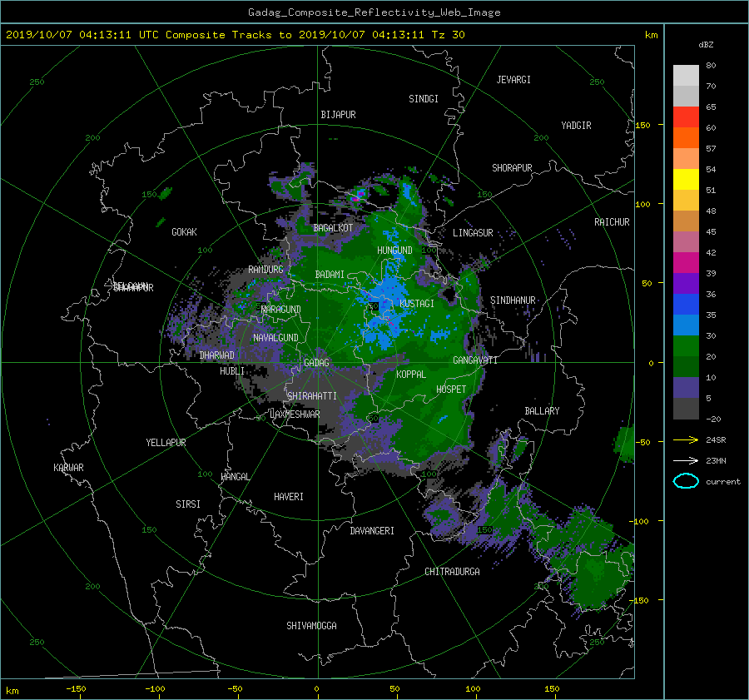Image resolution: width=749 pixels, height=700 pixels.
Task: Click the GANGAVATI city label
Action: pos(475,360)
